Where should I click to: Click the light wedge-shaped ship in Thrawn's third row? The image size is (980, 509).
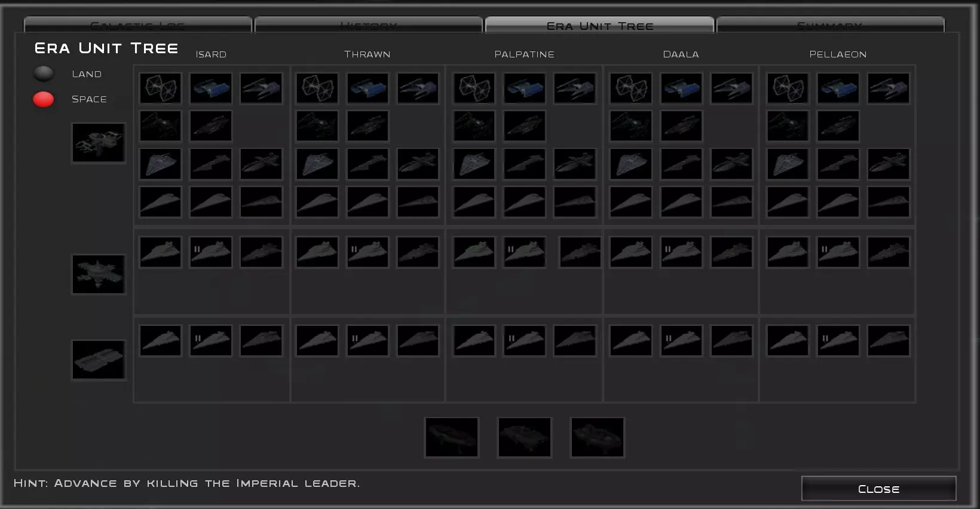pyautogui.click(x=317, y=164)
